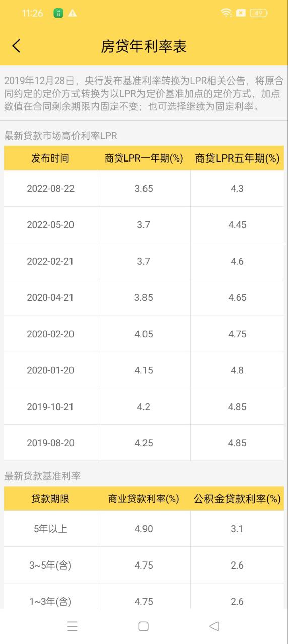Select the 商贷LPR五年期(%) column header
This screenshot has width=288, height=644.
(x=237, y=158)
